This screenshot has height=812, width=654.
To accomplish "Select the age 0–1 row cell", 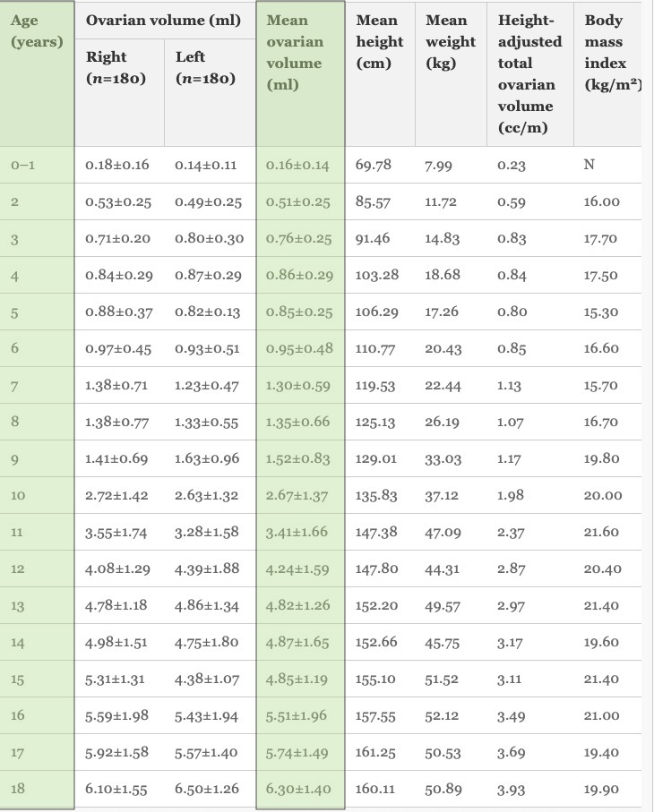I will (37, 165).
